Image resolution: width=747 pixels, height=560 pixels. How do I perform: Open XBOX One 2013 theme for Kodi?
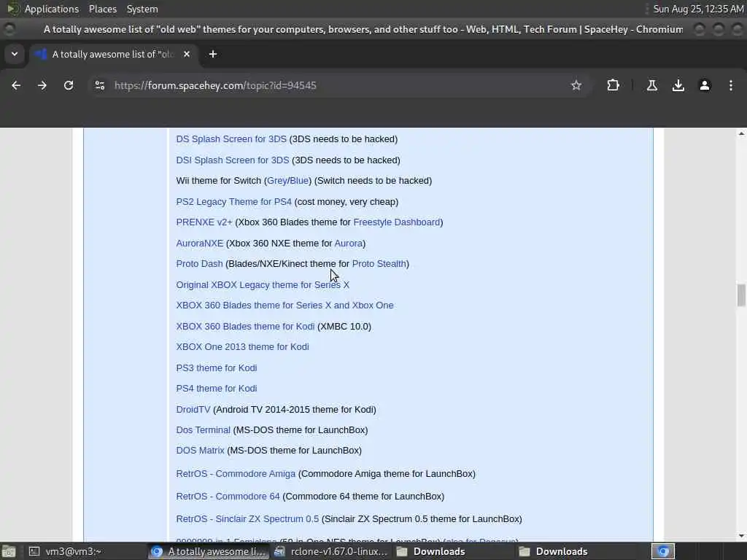(x=242, y=346)
